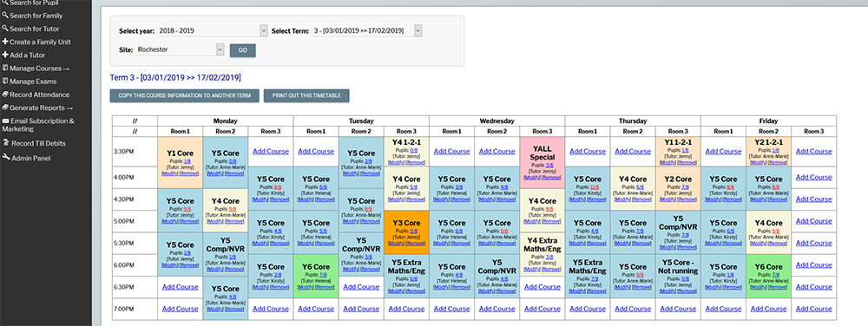Add a course for Friday Room 3 at 5:00PM
This screenshot has width=868, height=326.
pos(814,221)
